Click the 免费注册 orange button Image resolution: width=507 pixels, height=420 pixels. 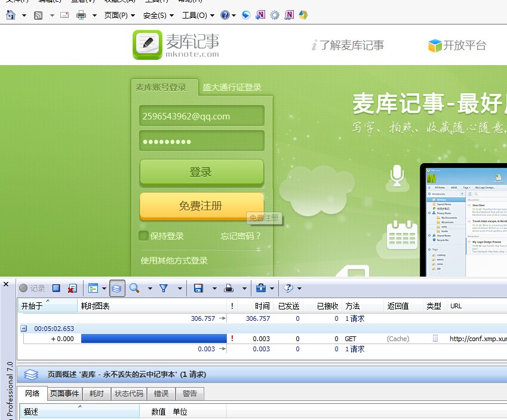(x=201, y=206)
